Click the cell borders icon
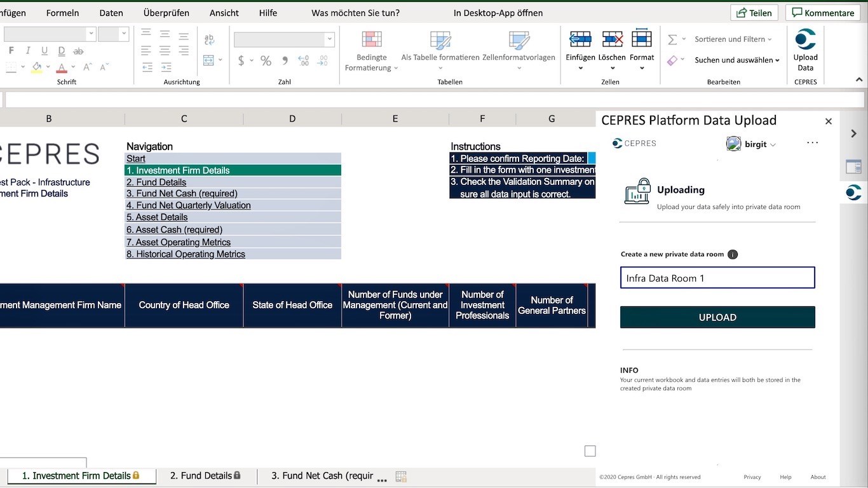 [11, 67]
